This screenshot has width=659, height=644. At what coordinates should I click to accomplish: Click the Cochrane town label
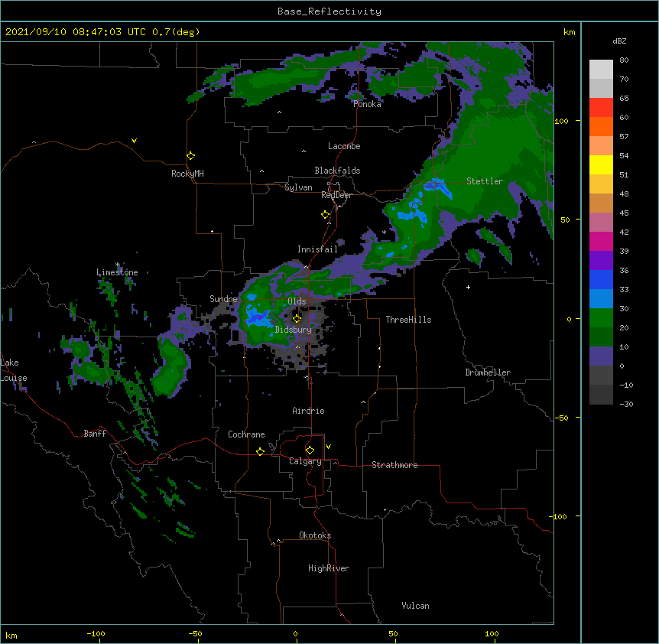[x=246, y=434]
